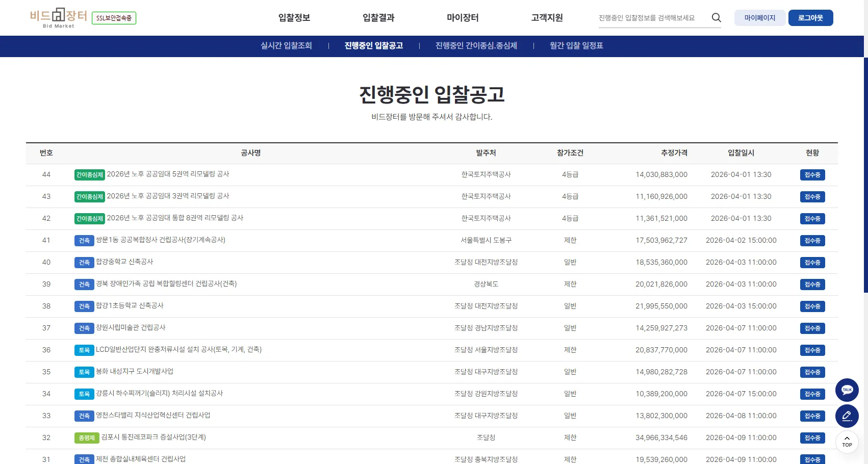Click 접수중 button for row 41

[812, 241]
